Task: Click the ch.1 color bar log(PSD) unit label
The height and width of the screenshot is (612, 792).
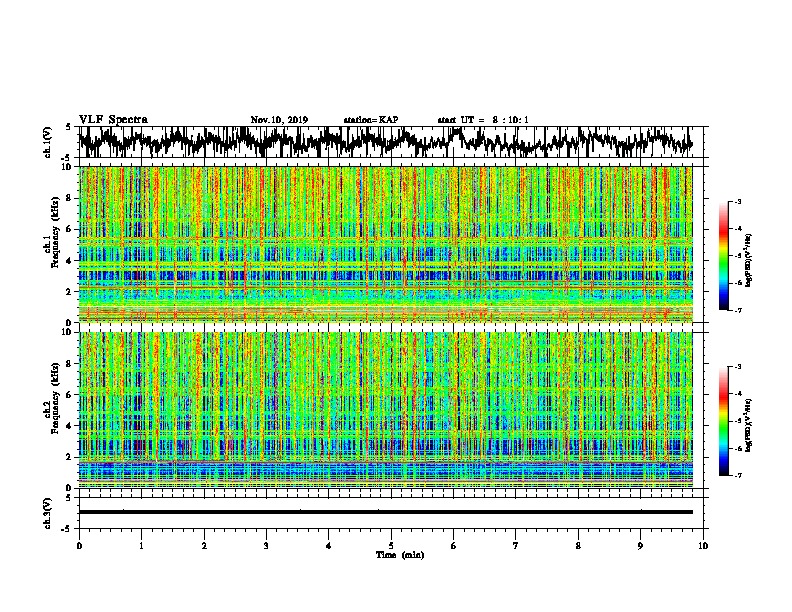Action: 748,261
